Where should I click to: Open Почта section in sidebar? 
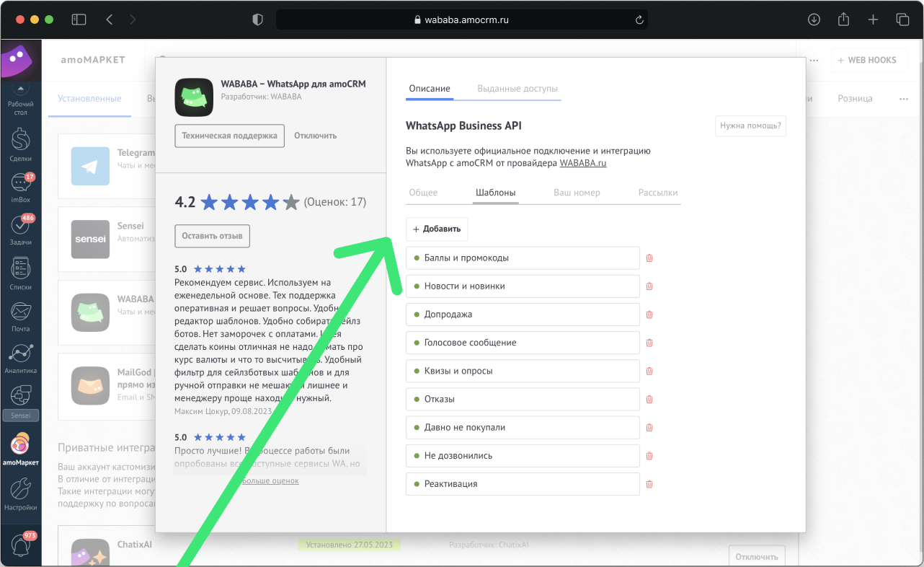(20, 315)
